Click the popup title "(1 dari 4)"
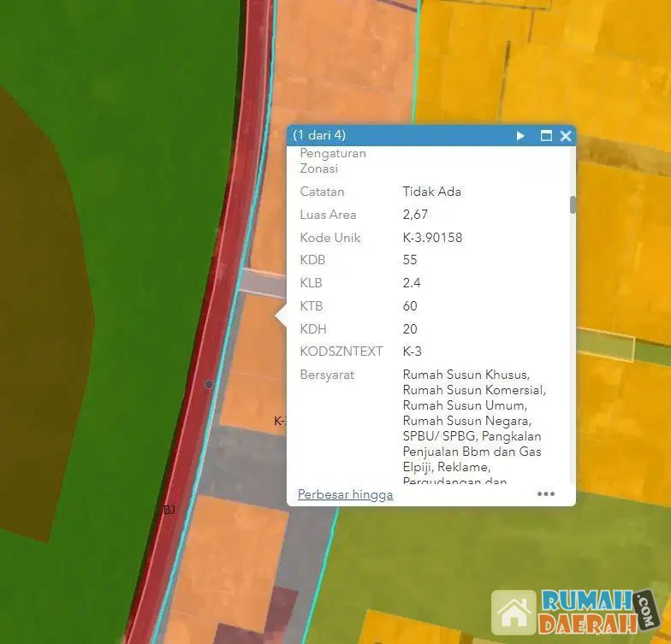Image resolution: width=671 pixels, height=644 pixels. pyautogui.click(x=319, y=135)
